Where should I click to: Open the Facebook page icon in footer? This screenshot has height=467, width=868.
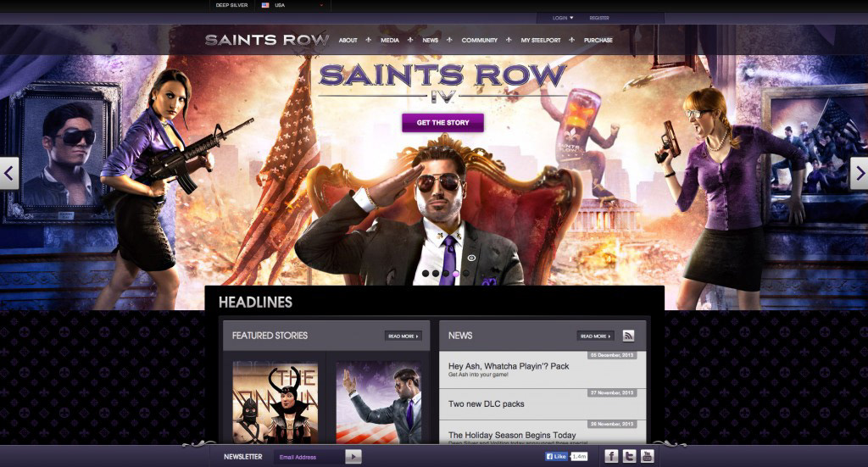tap(611, 456)
